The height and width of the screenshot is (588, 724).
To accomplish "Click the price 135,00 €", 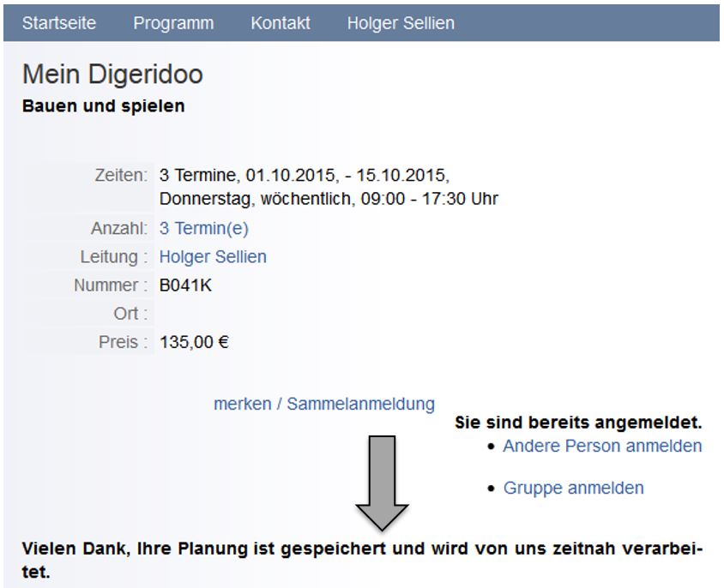I will pos(194,343).
